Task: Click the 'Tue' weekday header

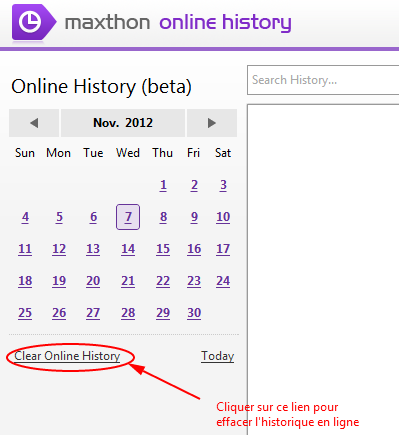Action: 93,153
